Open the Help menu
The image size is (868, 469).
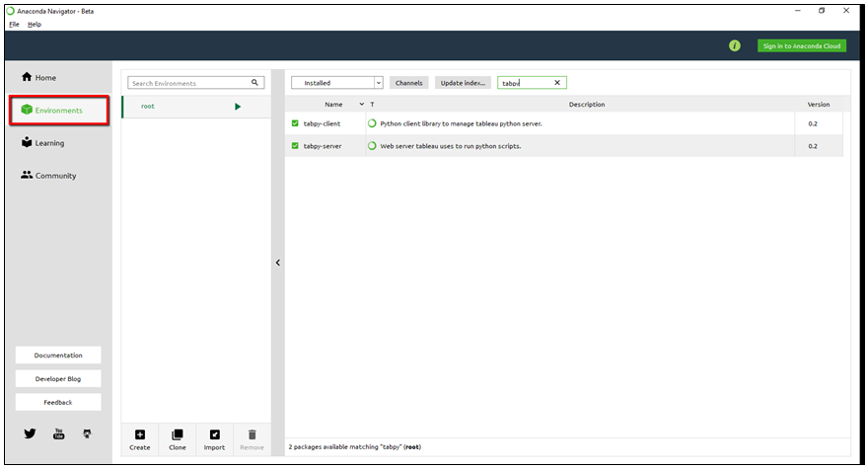click(35, 24)
